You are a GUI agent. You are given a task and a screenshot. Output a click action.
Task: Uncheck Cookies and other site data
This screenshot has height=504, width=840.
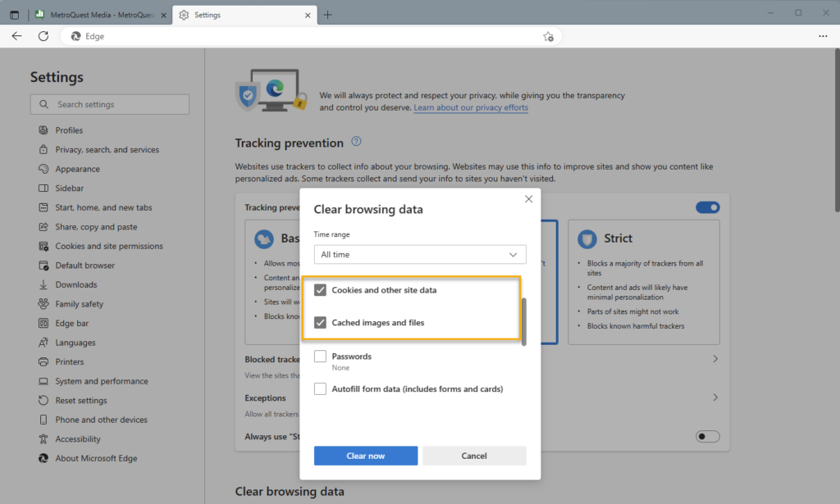(x=321, y=290)
